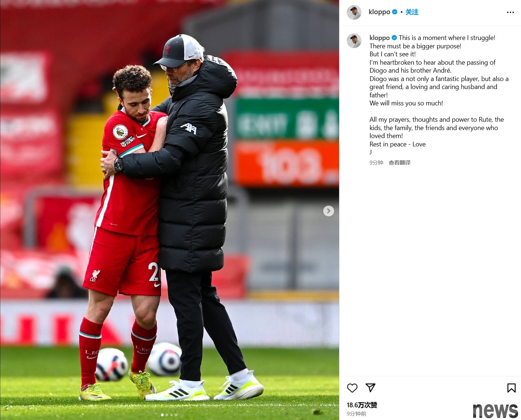Select the fourth carousel dot indicator
This screenshot has width=521, height=420.
[176, 415]
